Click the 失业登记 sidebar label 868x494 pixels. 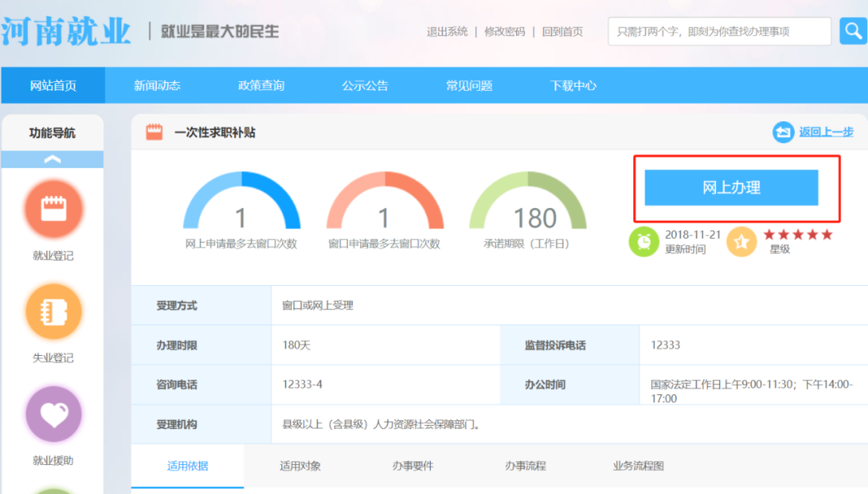pyautogui.click(x=53, y=358)
